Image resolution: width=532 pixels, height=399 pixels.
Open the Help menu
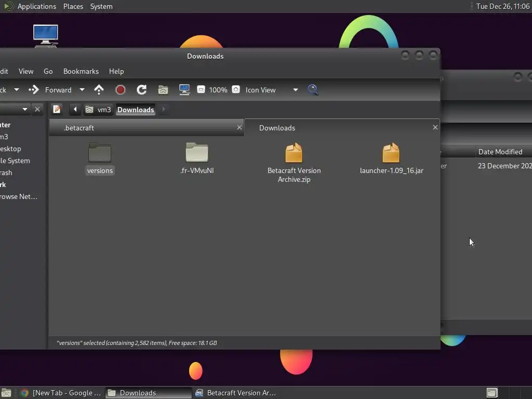[x=116, y=71]
